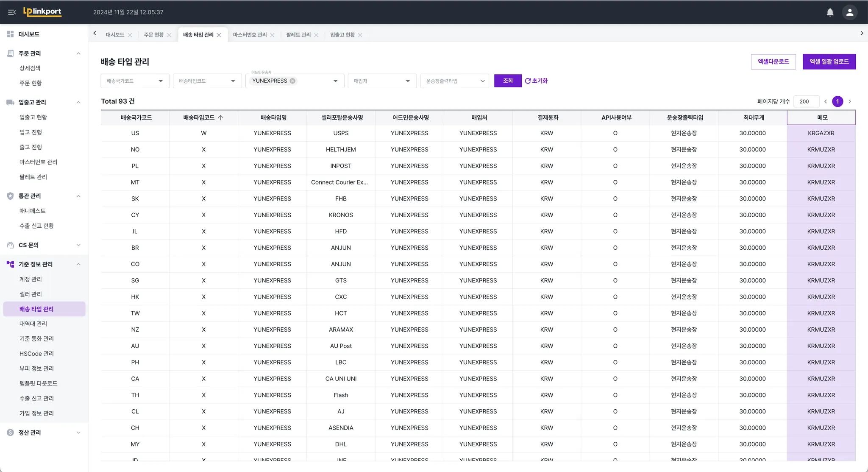Open the user profile avatar menu
This screenshot has height=472, width=868.
849,12
